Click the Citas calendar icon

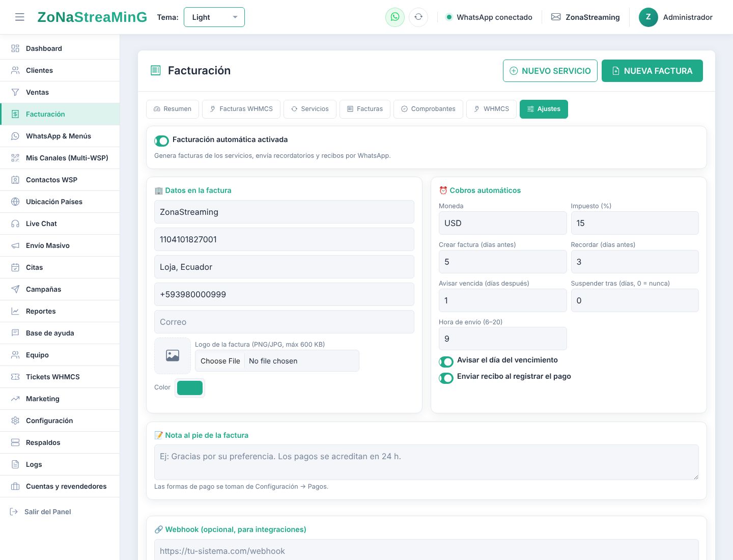tap(15, 267)
